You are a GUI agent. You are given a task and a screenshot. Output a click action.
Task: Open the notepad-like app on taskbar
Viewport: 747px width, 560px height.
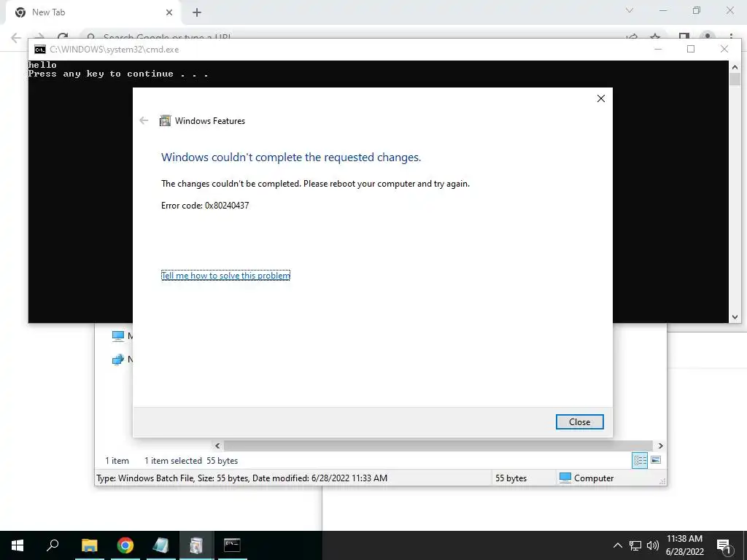(160, 545)
